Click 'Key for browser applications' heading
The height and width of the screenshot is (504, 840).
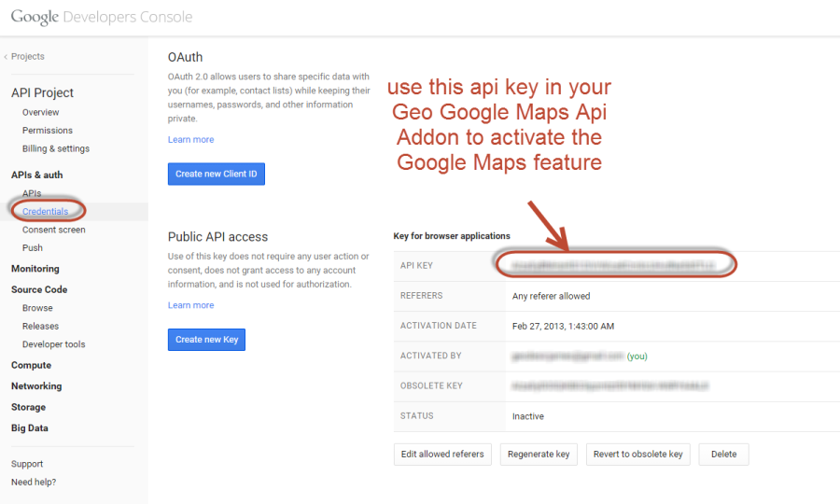(x=452, y=235)
